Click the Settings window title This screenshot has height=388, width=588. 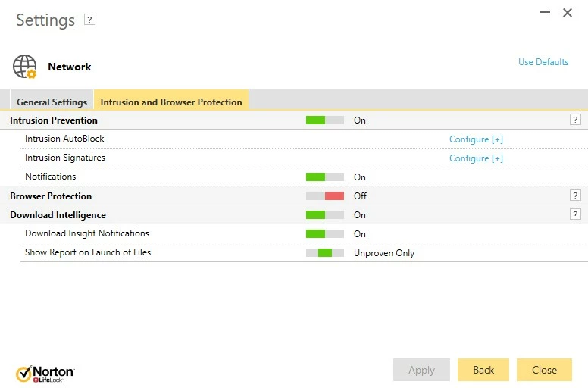(x=45, y=20)
